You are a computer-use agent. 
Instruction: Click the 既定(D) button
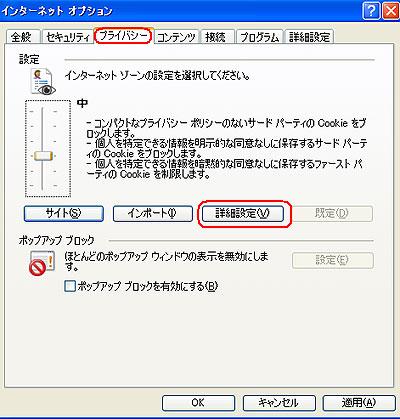[332, 213]
